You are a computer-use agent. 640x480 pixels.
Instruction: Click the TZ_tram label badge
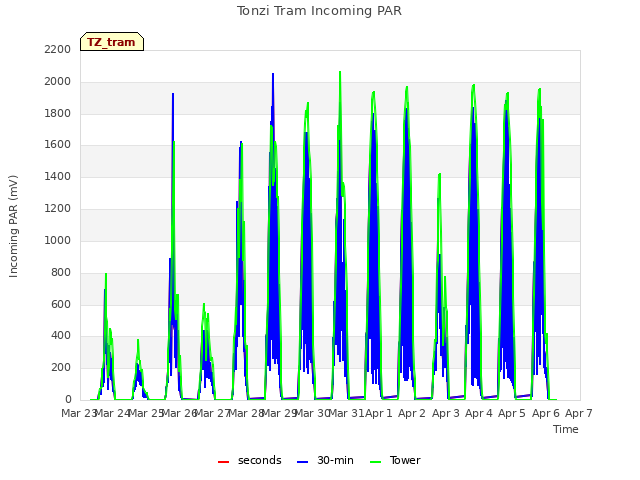point(112,42)
